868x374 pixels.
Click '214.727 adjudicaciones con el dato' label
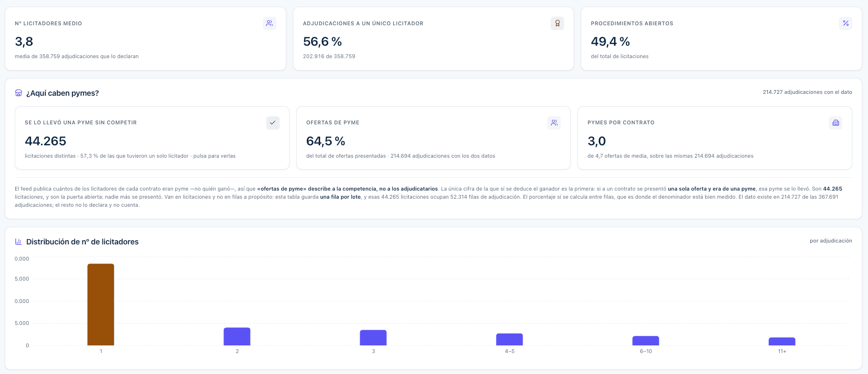coord(807,92)
